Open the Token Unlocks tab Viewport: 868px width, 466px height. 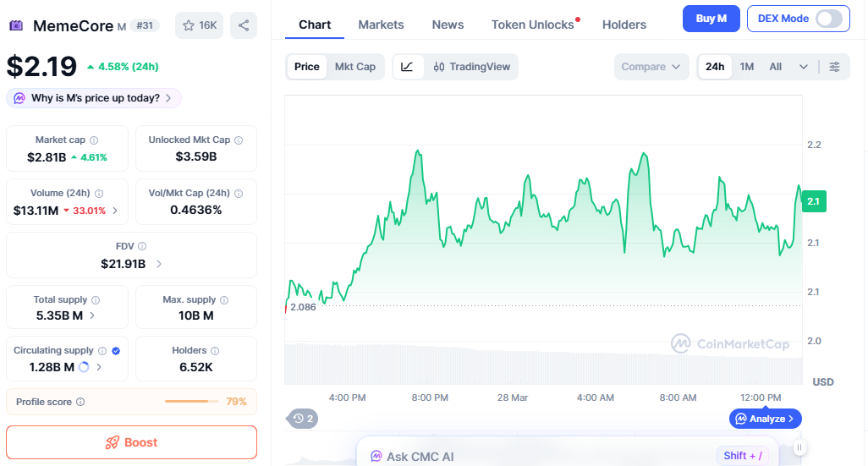coord(532,25)
